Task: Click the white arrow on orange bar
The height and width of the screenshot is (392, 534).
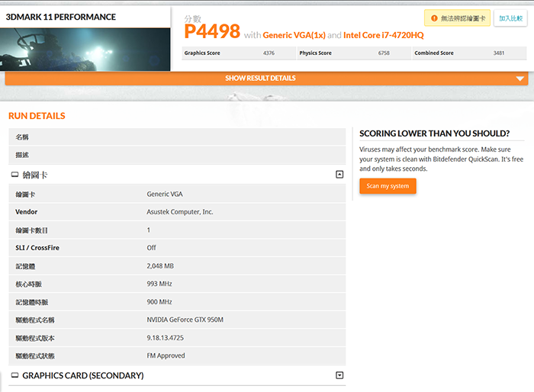Action: (x=520, y=79)
